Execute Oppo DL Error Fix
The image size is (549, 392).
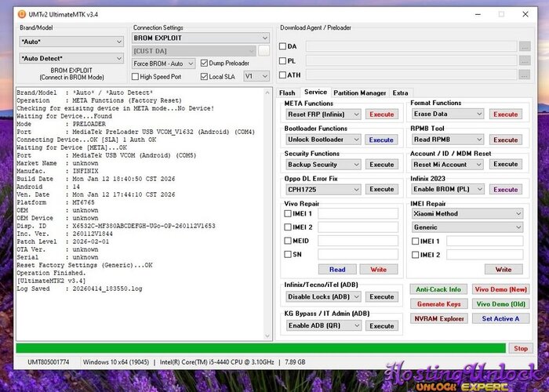point(382,190)
